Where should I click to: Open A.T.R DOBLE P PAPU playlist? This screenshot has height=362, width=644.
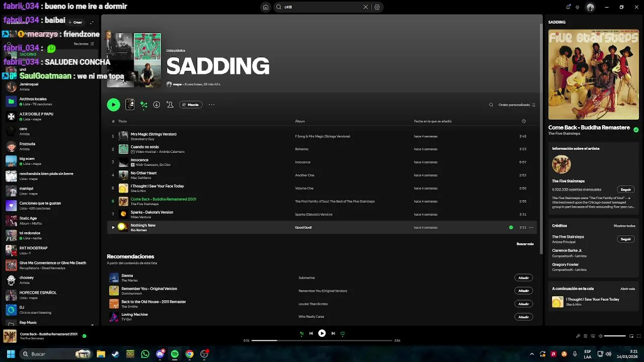click(x=50, y=116)
